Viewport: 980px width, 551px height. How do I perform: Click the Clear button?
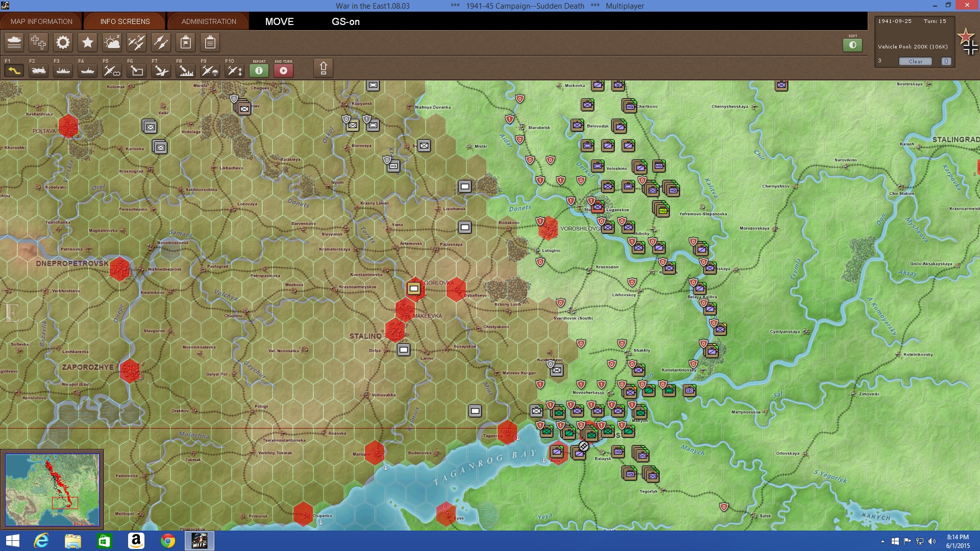(915, 61)
